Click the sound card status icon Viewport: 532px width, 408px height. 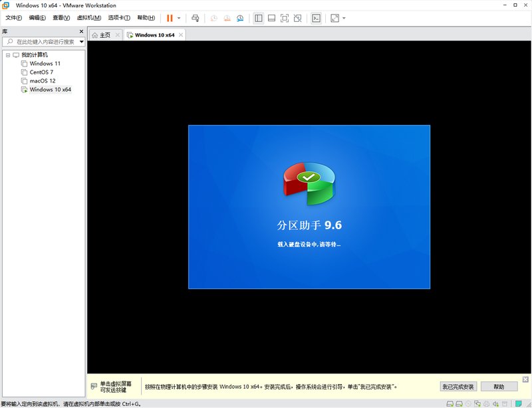tap(495, 404)
